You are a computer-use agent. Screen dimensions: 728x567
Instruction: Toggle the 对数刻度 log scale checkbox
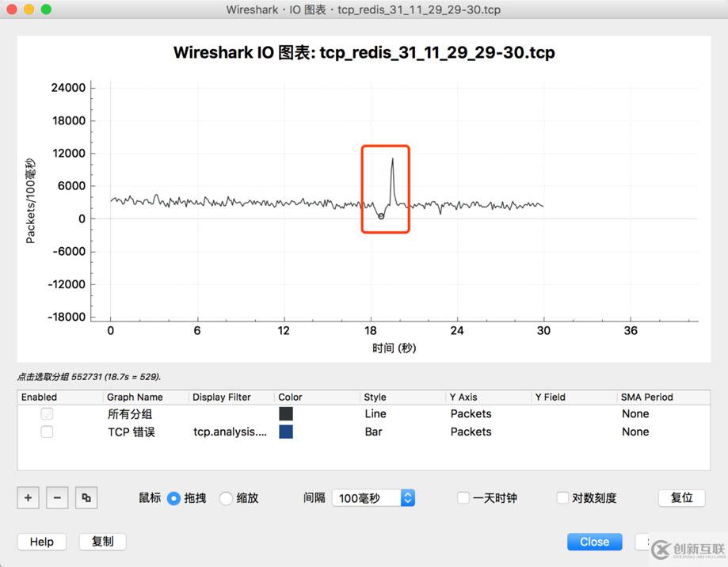coord(562,498)
